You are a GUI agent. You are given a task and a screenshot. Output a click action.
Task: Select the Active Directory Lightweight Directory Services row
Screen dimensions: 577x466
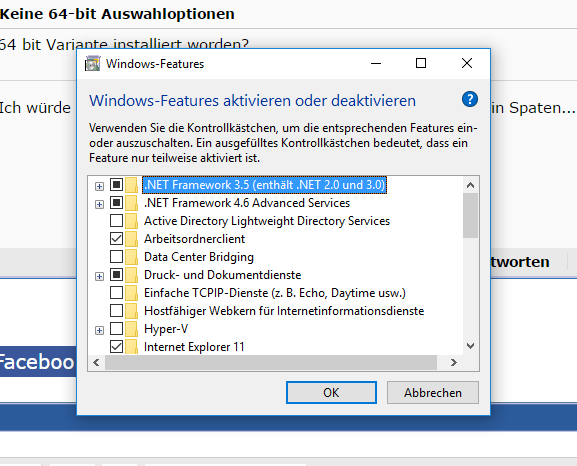267,221
